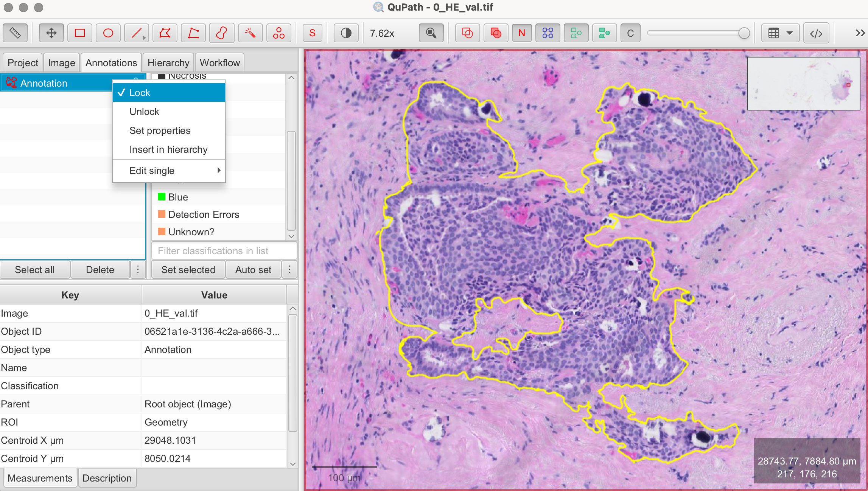Click the Auto set button
This screenshot has width=868, height=491.
(x=253, y=270)
